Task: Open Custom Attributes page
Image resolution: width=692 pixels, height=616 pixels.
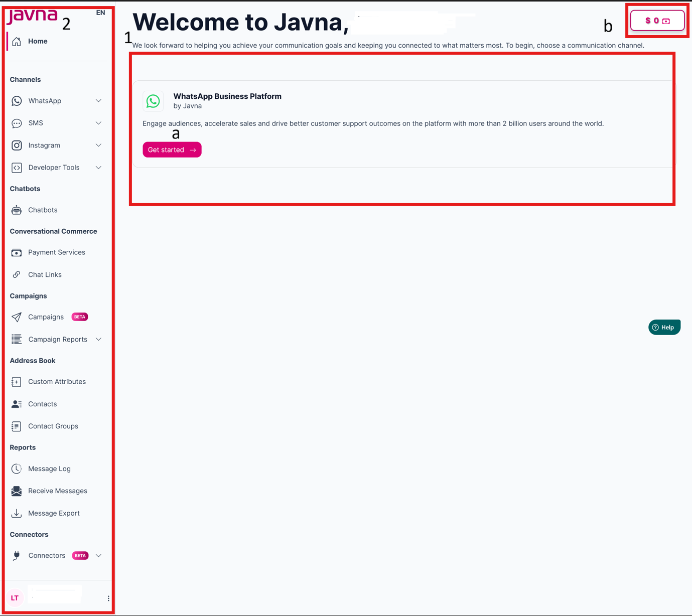Action: tap(57, 382)
